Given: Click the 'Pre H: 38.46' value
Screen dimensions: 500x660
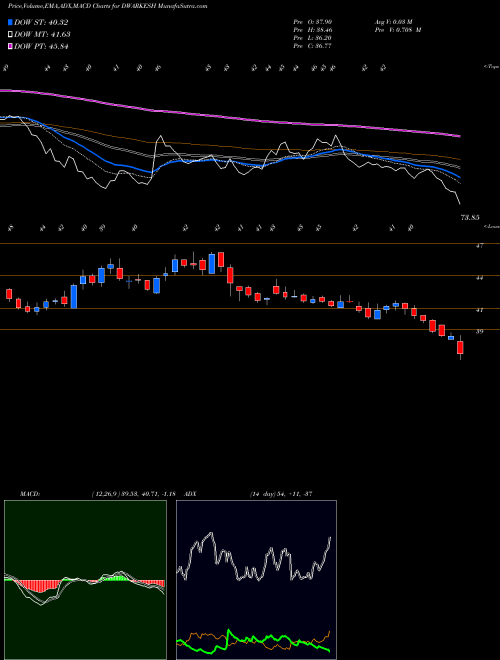Looking at the screenshot, I should click(x=312, y=30).
